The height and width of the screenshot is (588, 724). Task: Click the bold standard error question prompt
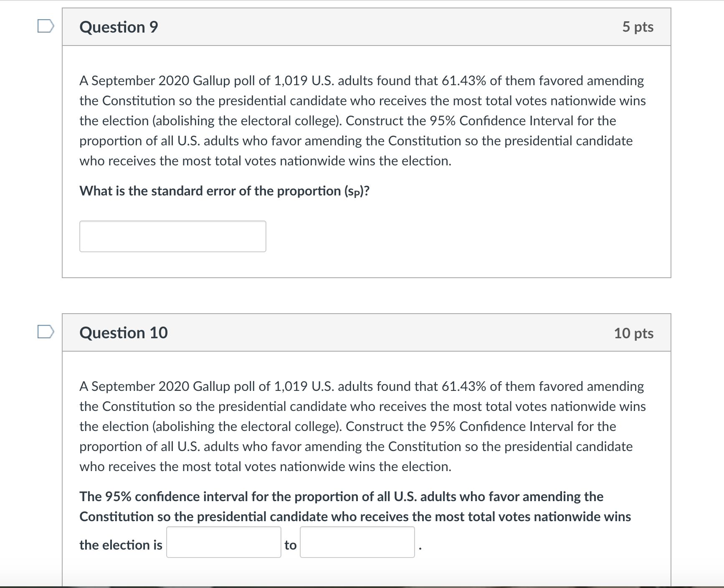pos(225,191)
